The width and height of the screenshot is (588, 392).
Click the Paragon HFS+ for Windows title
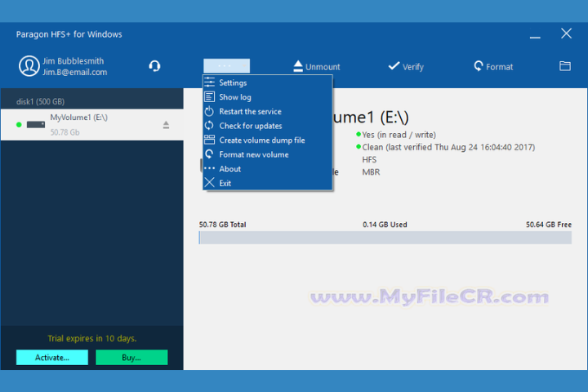(69, 34)
